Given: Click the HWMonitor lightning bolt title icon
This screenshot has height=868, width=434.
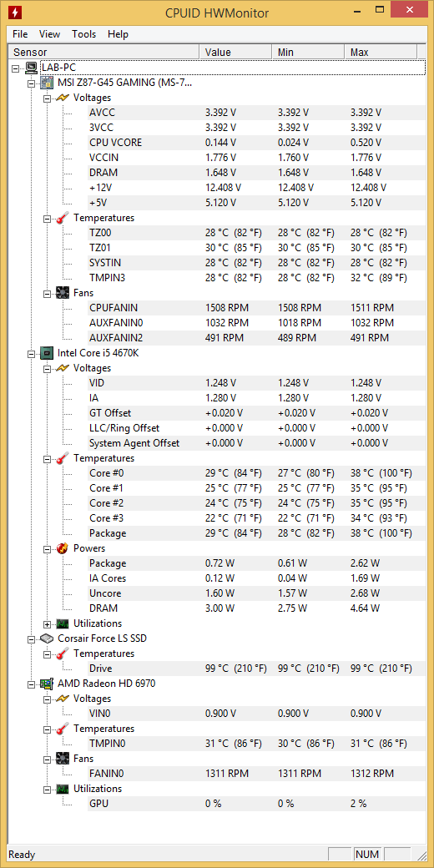Looking at the screenshot, I should tap(16, 12).
